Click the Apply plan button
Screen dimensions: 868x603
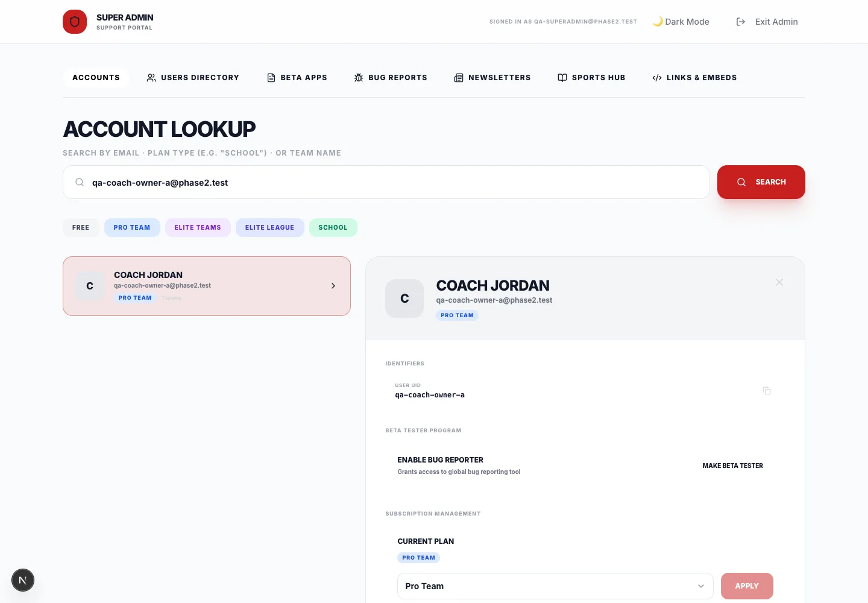pos(747,586)
